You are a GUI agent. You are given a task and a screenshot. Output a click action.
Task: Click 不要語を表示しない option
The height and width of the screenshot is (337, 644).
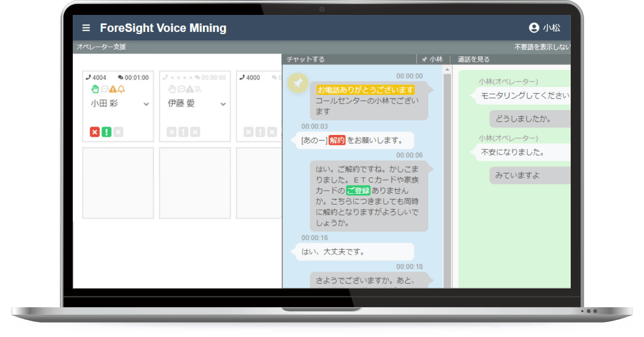pos(542,47)
